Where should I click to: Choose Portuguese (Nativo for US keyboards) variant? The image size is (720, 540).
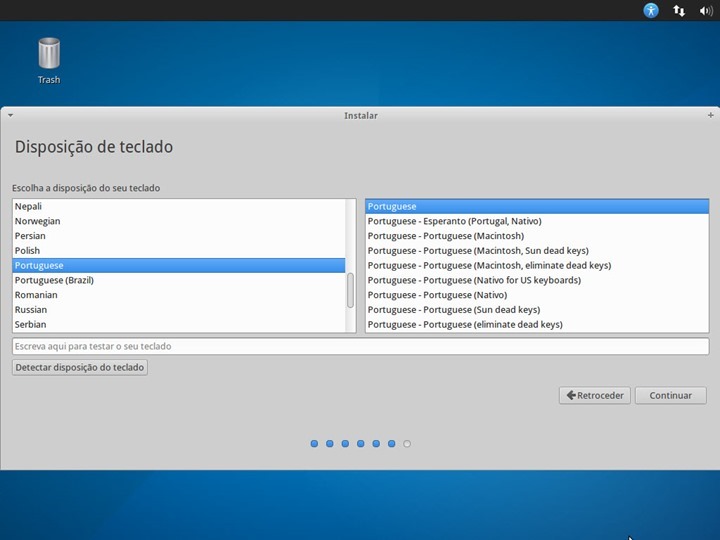[x=537, y=280]
